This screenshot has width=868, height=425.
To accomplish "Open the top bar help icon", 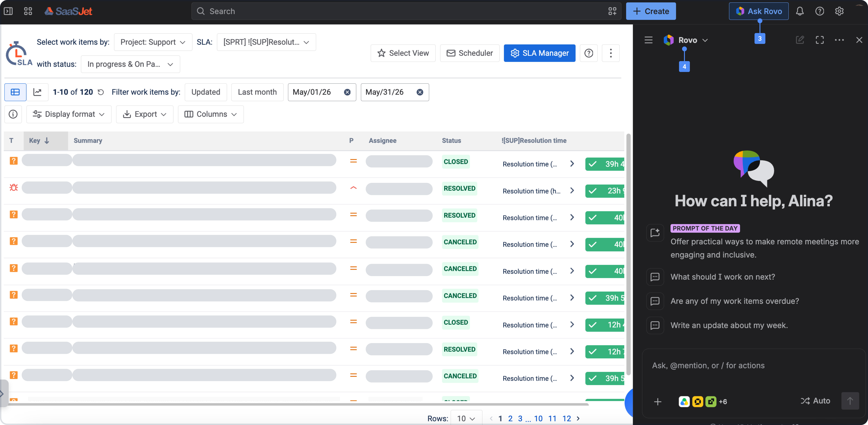I will [820, 11].
